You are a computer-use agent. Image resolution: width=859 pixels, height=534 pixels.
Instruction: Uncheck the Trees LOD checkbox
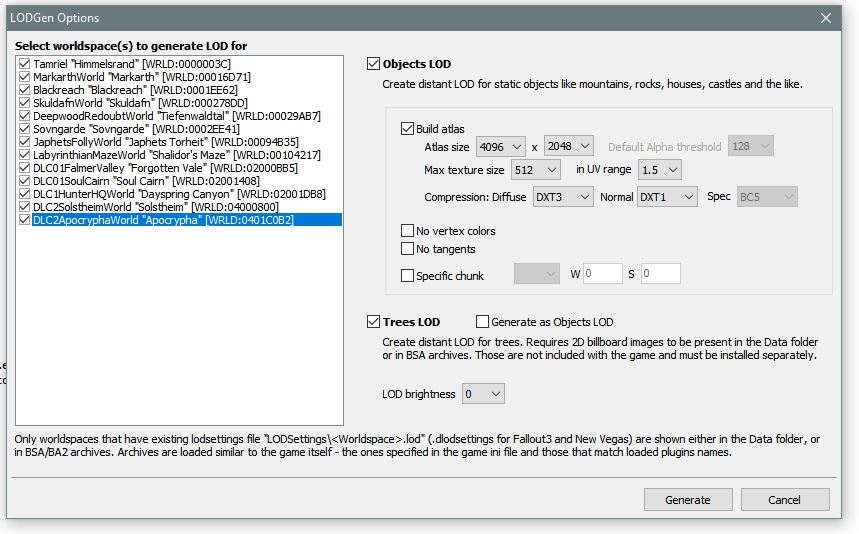coord(374,322)
